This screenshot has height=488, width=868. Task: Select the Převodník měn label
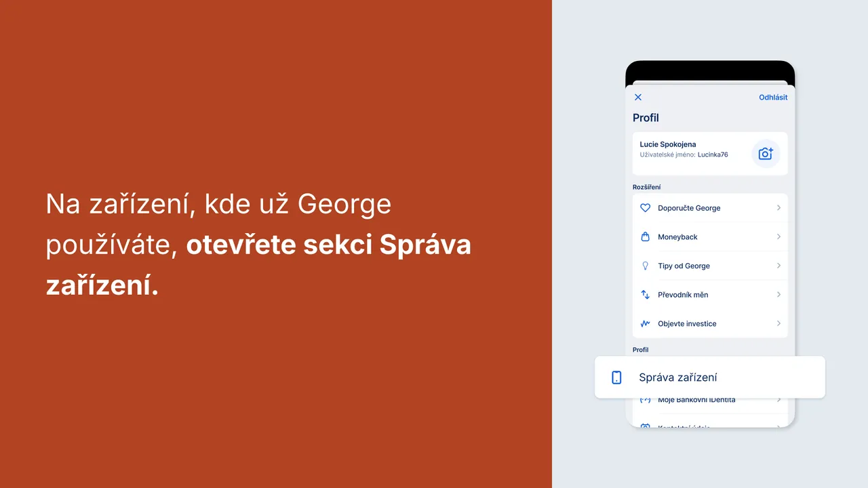point(683,295)
